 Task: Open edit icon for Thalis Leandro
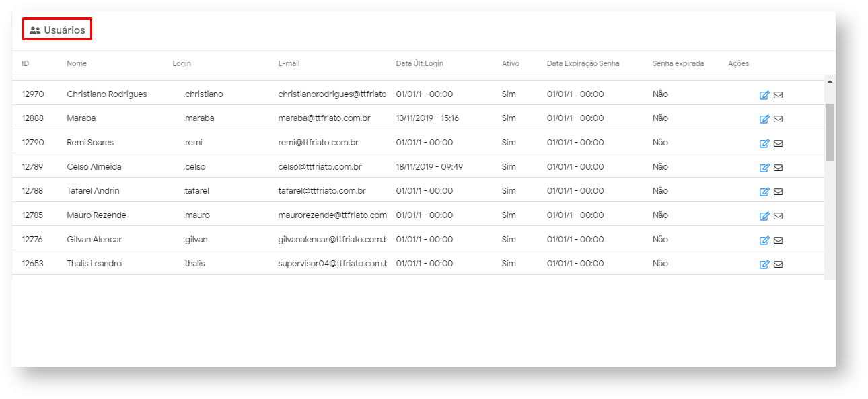tap(764, 264)
